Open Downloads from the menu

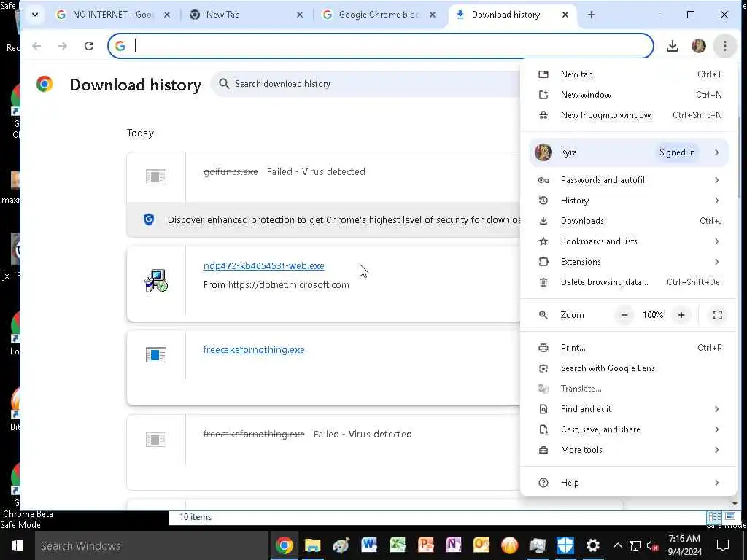click(x=629, y=221)
